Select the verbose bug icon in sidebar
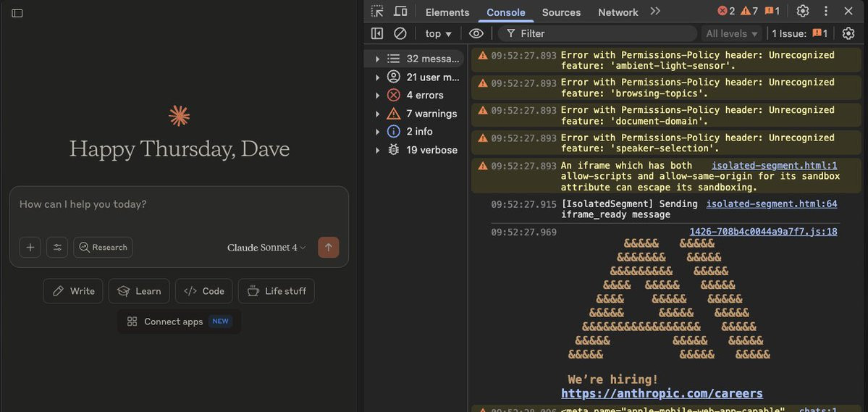 (394, 150)
